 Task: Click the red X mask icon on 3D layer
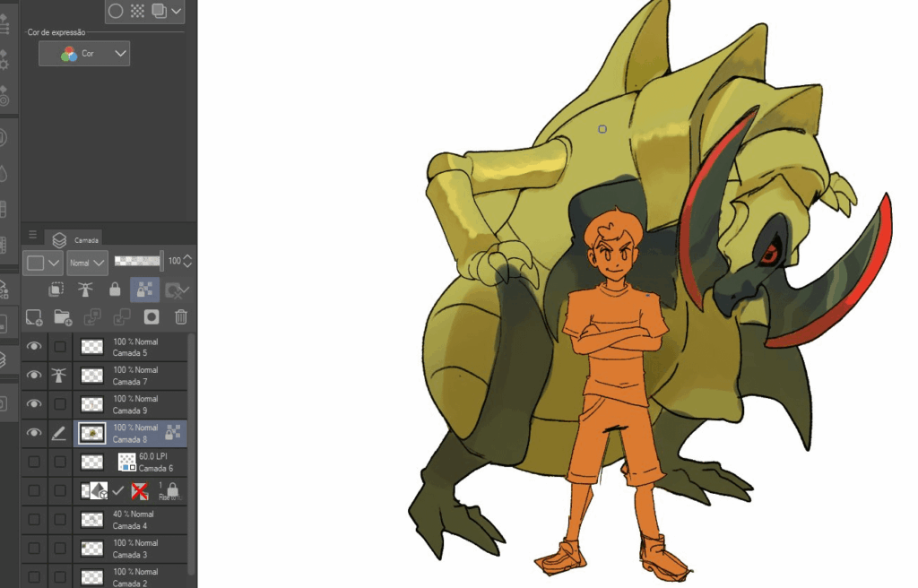[140, 491]
